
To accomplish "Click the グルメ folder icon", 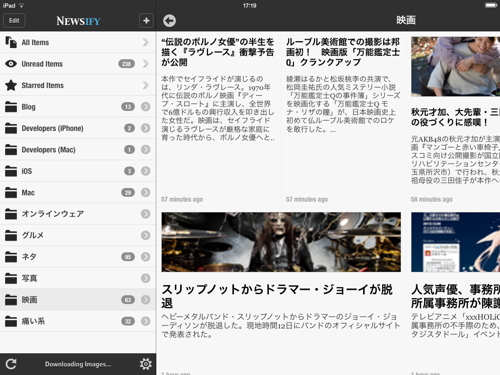I will click(x=11, y=235).
